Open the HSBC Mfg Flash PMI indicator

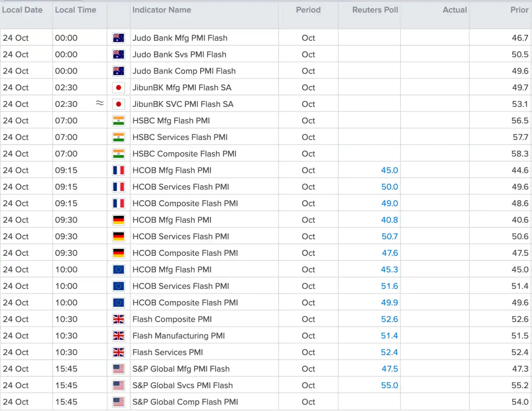pos(171,121)
